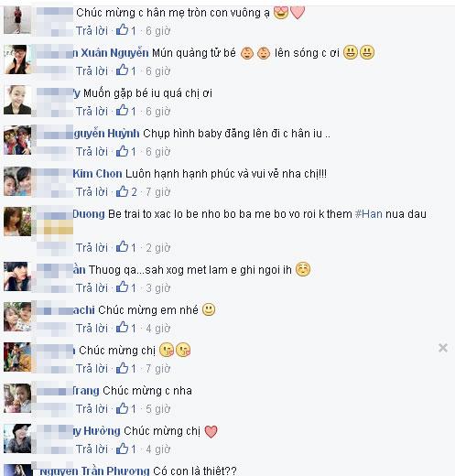
Task: Like the 'Mún quàng từ bé' comment
Action: (x=122, y=70)
